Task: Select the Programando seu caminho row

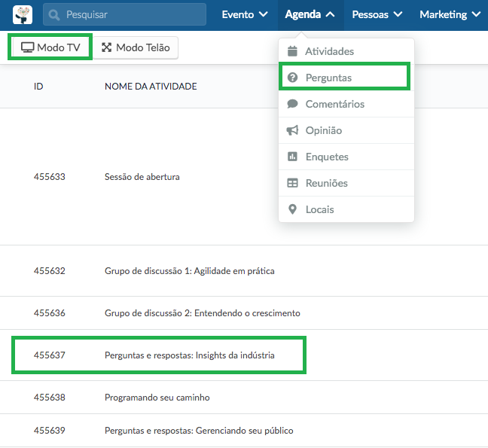Action: coord(244,398)
